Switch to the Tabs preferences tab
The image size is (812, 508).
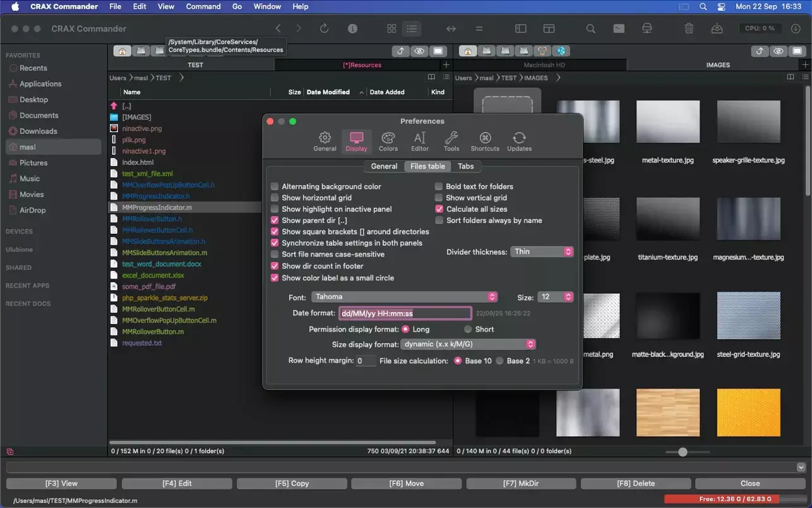pos(465,166)
